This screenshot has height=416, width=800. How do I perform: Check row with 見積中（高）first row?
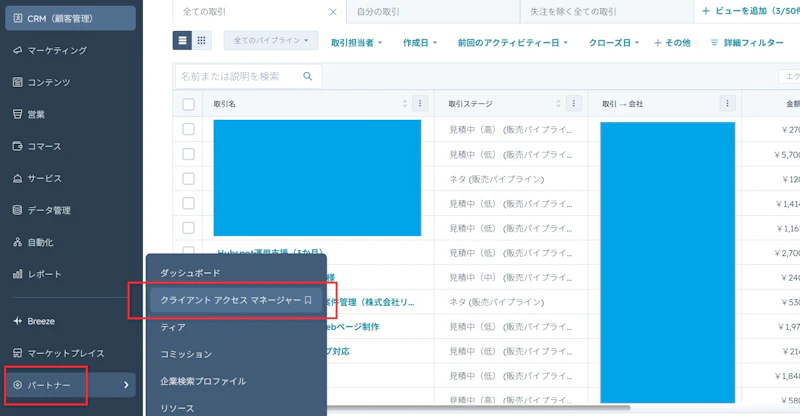click(188, 129)
